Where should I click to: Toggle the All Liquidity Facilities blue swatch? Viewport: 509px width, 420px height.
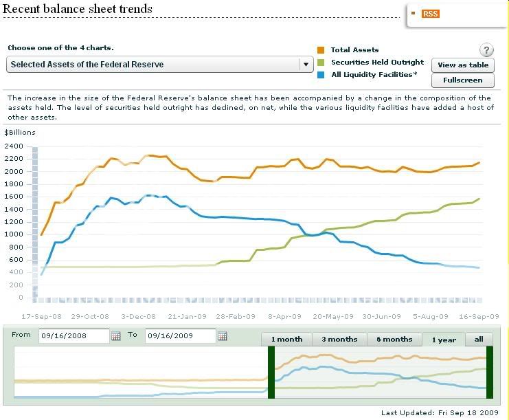(321, 74)
